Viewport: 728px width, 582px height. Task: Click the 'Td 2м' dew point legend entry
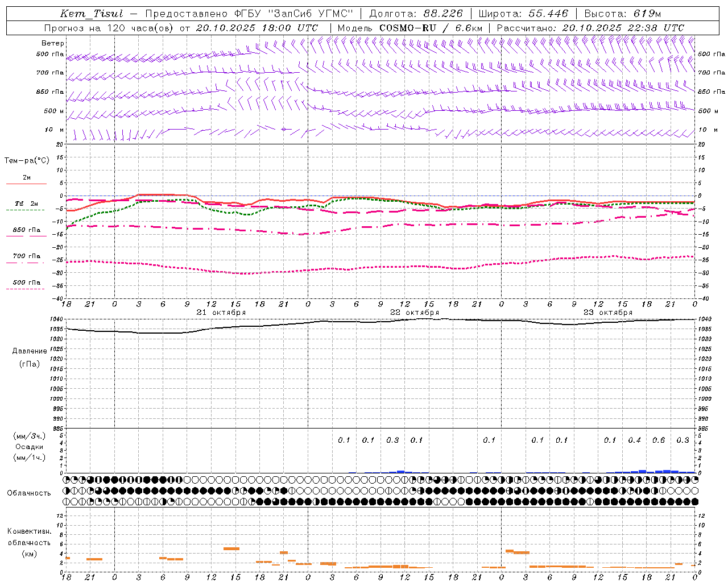point(26,203)
